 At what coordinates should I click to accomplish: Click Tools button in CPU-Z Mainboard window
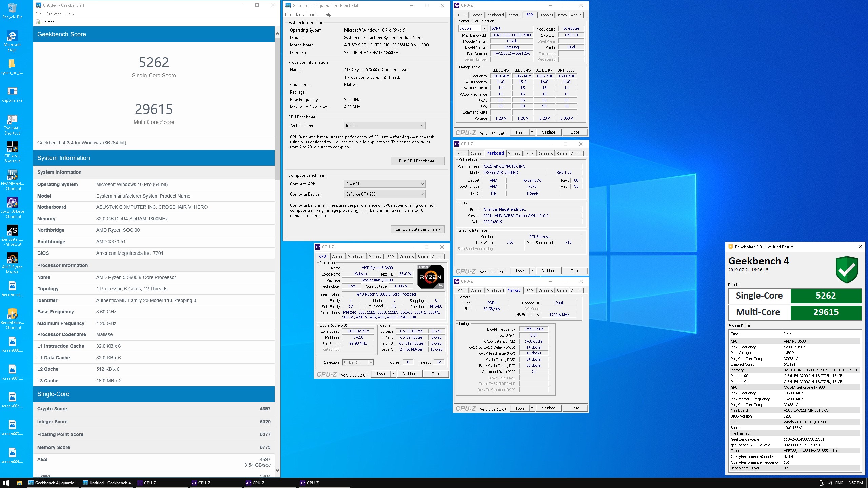(x=520, y=271)
